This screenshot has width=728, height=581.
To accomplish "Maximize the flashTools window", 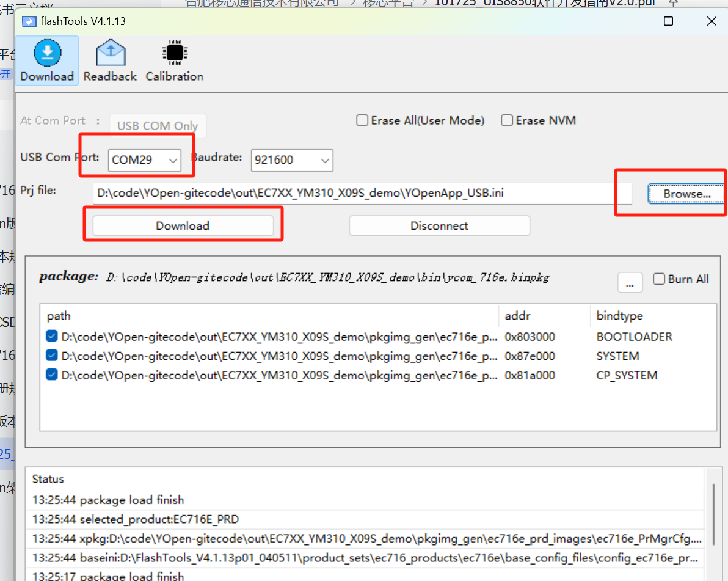I will [668, 21].
